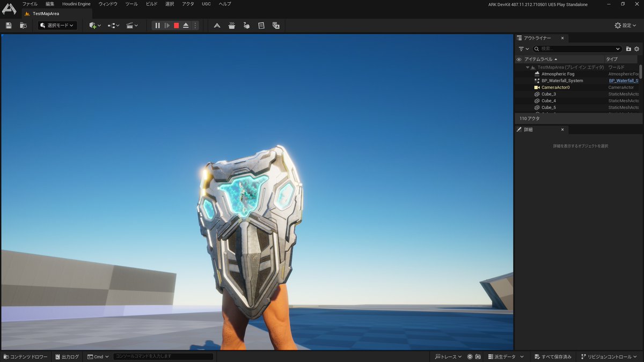Click the trace record circle icon
644x362 pixels.
click(470, 357)
